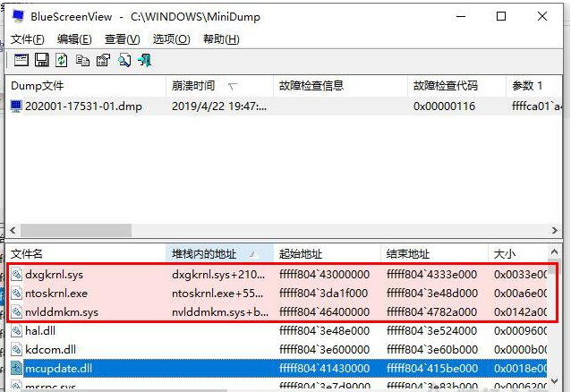This screenshot has width=571, height=392.
Task: Open the 编辑(E) menu
Action: (74, 39)
